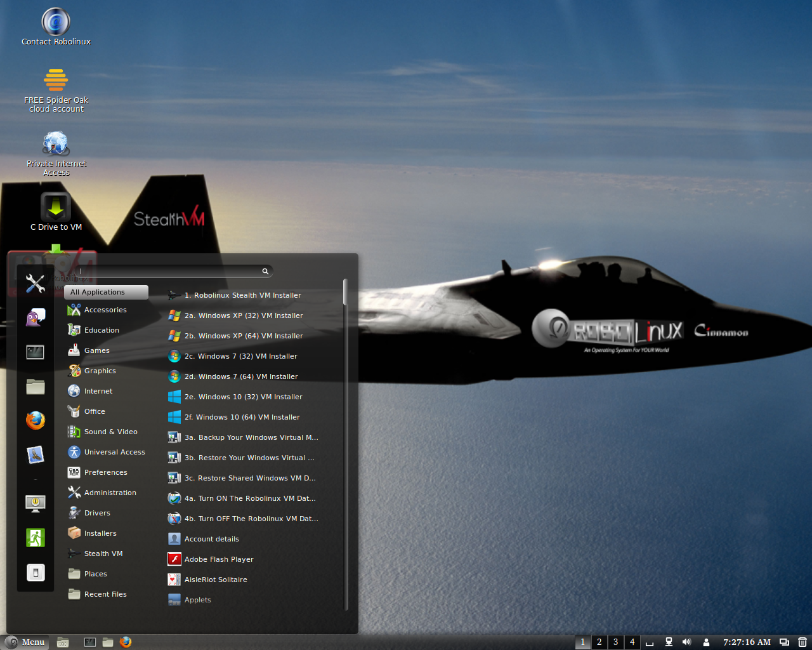Open Education category
This screenshot has width=812, height=650.
tap(106, 330)
